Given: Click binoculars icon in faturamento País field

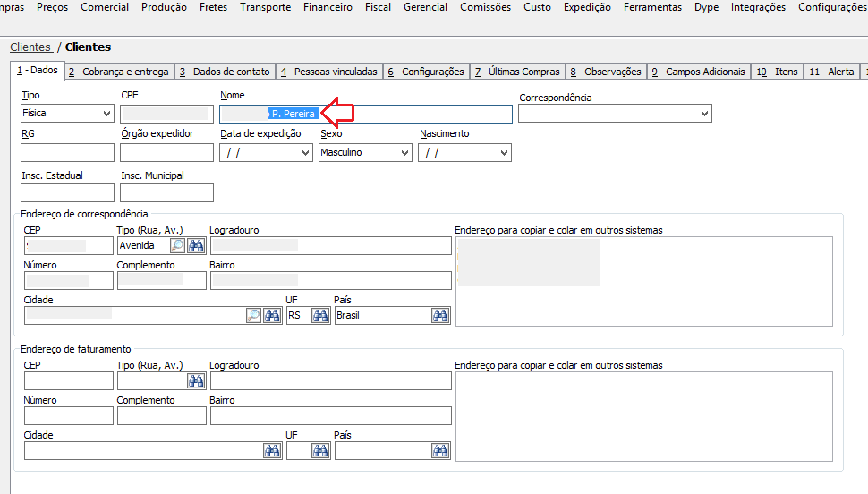Looking at the screenshot, I should tap(440, 450).
